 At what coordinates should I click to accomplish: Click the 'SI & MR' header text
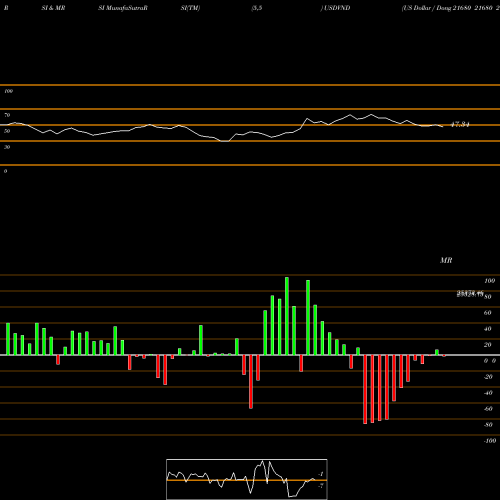pyautogui.click(x=53, y=8)
